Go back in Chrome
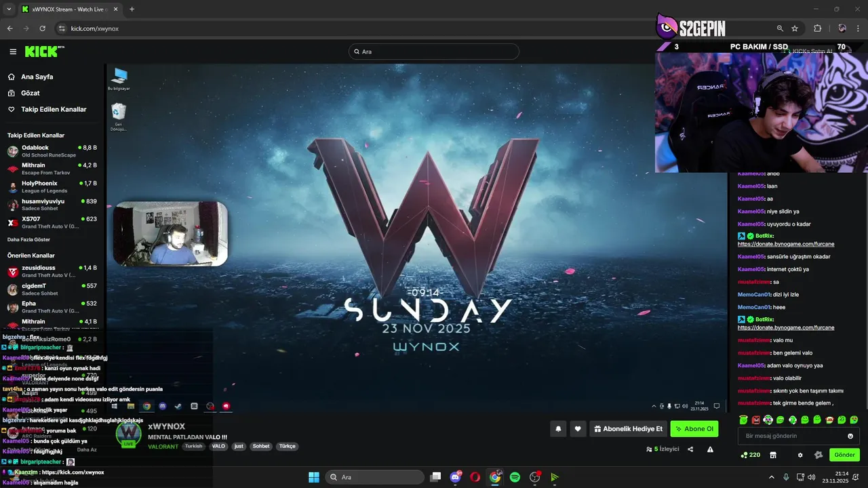The image size is (868, 488). (9, 28)
